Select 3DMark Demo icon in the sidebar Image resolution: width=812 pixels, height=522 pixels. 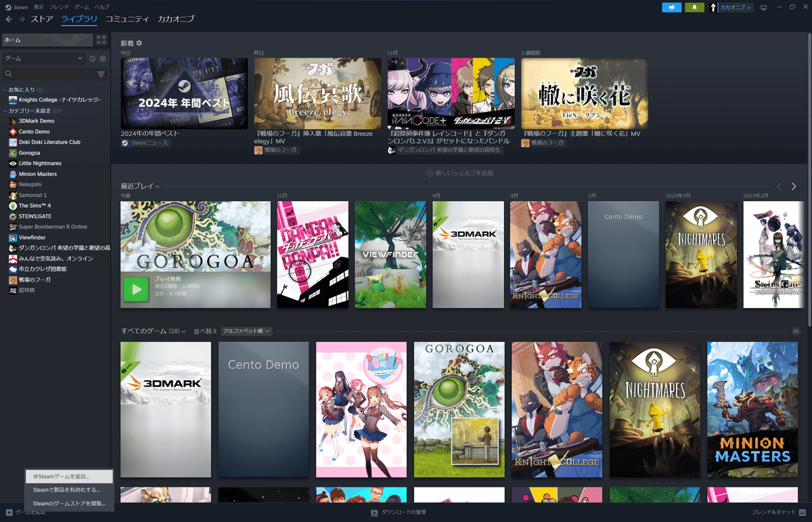(x=13, y=121)
